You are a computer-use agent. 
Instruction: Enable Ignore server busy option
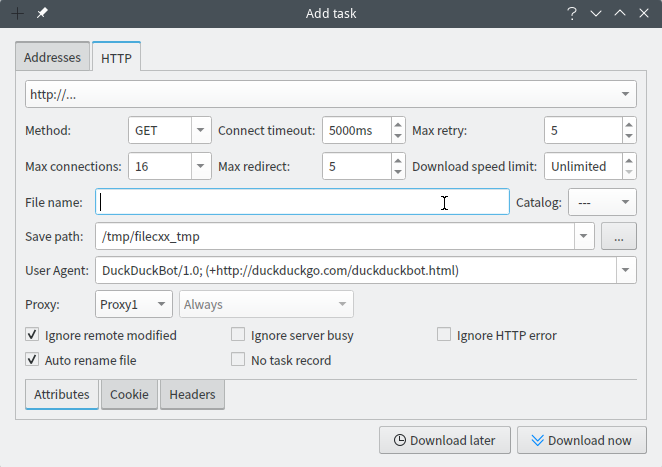tap(238, 336)
